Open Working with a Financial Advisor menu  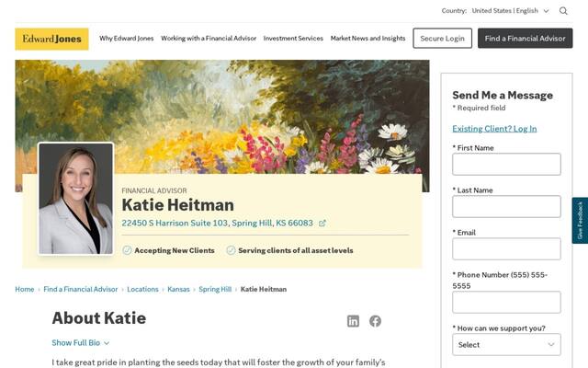point(209,39)
